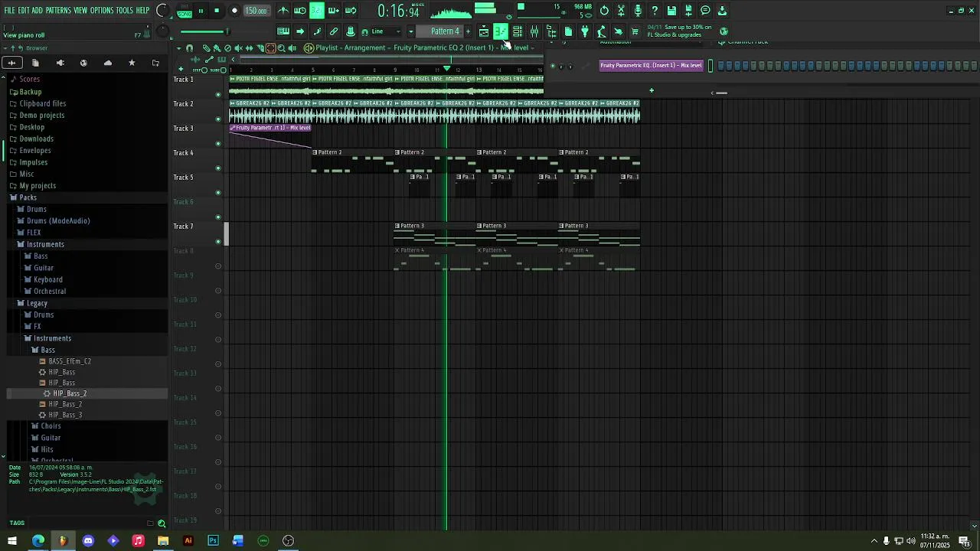Viewport: 980px width, 551px height.
Task: Toggle SONG/PAT playback mode
Action: click(x=185, y=11)
